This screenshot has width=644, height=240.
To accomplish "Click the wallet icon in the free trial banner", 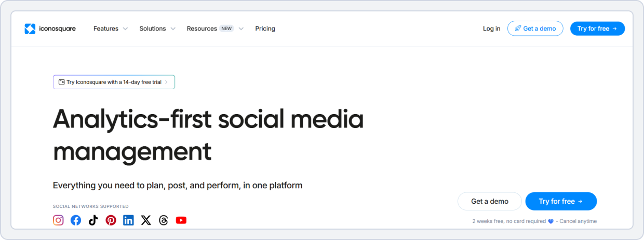I will coord(62,82).
